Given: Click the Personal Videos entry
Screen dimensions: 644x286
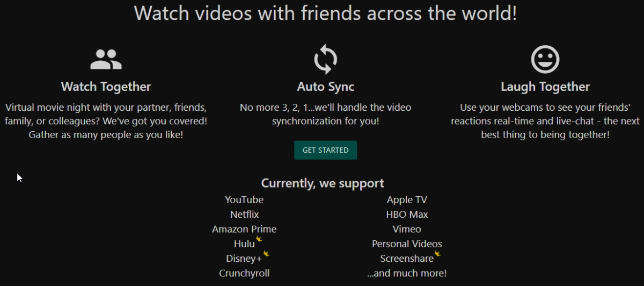Looking at the screenshot, I should tap(407, 244).
